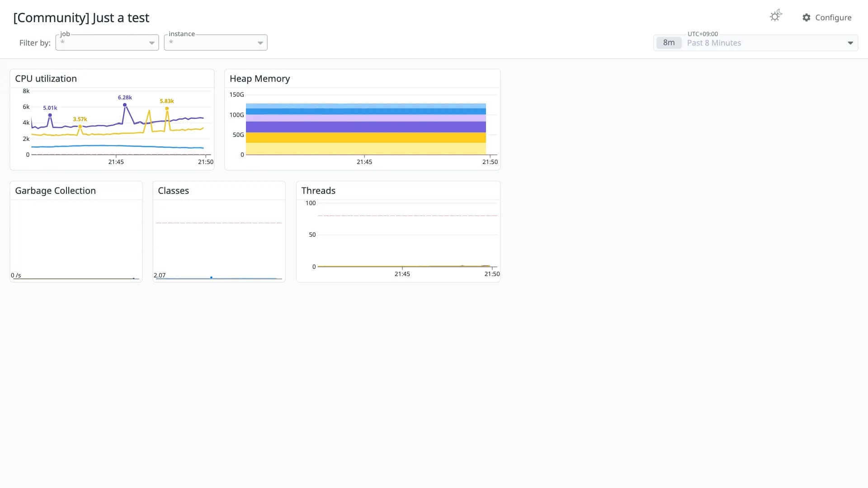This screenshot has width=868, height=488.
Task: Select the 6.28k peak marker on CPU chart
Action: point(125,105)
